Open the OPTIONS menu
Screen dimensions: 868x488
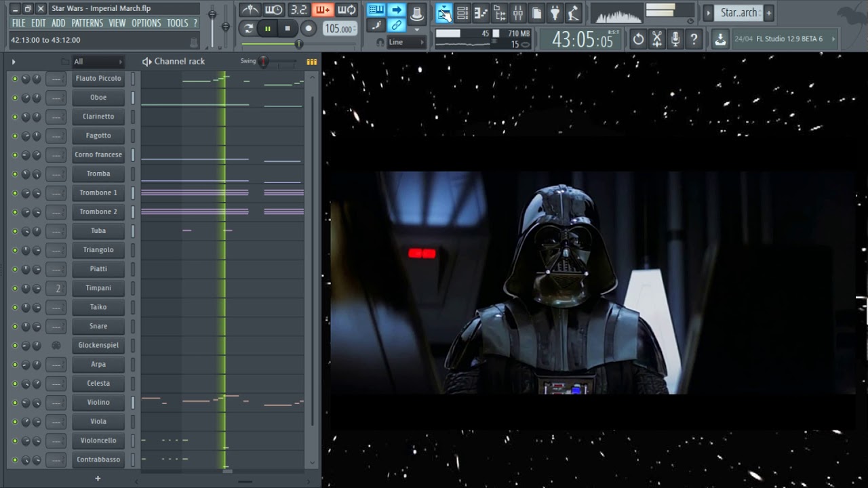(146, 23)
